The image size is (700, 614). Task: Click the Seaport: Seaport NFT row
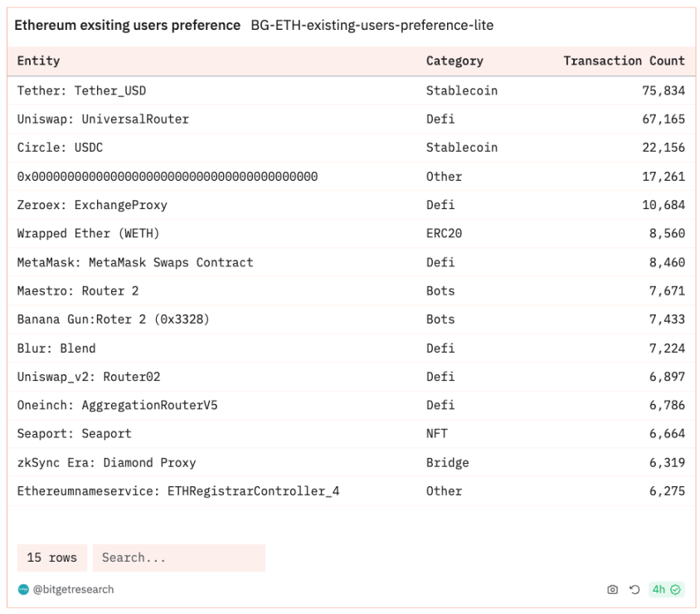tap(351, 434)
